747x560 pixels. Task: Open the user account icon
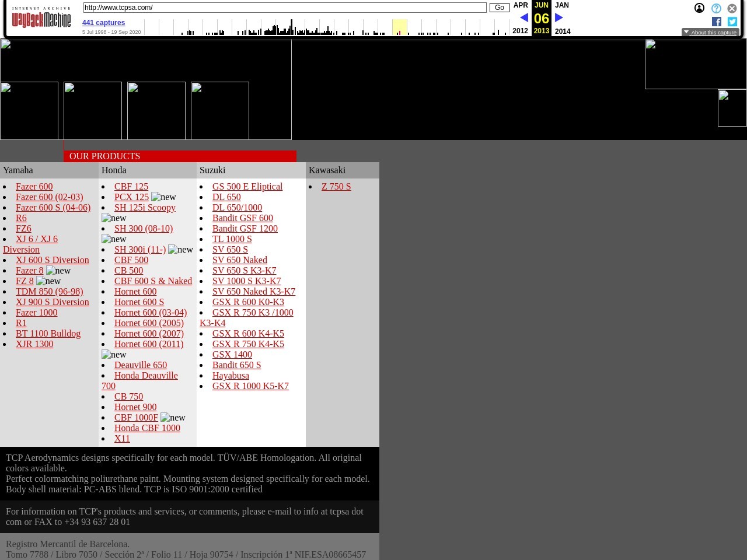coord(699,8)
